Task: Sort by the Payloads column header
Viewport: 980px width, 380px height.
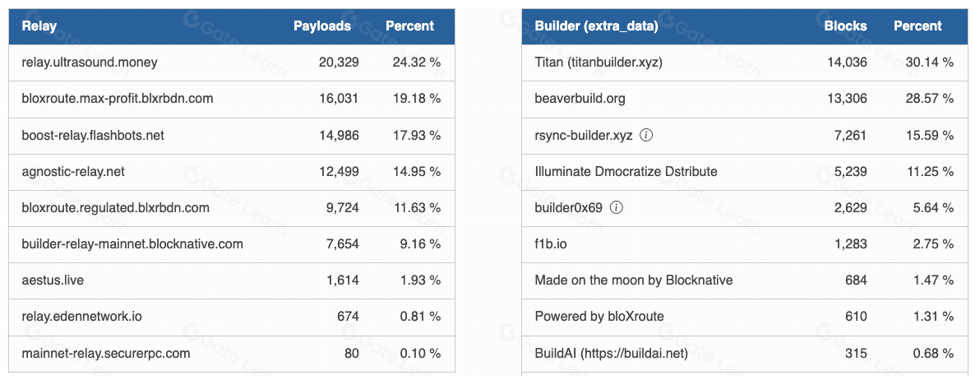Action: click(322, 26)
